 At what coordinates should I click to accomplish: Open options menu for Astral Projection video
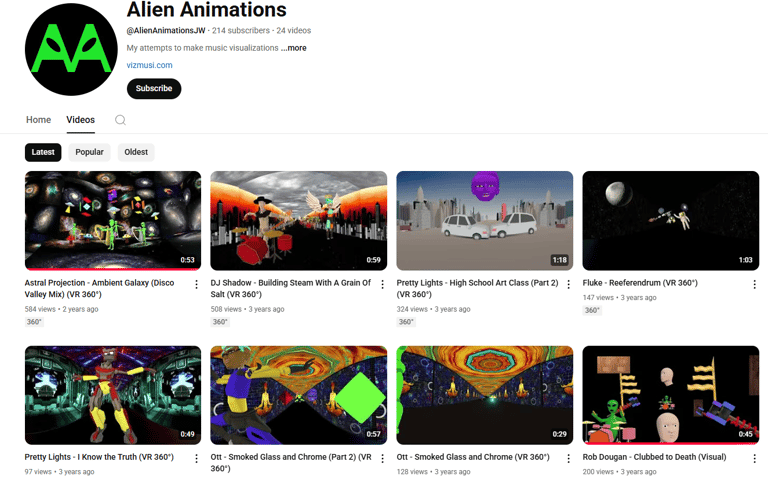pyautogui.click(x=196, y=284)
